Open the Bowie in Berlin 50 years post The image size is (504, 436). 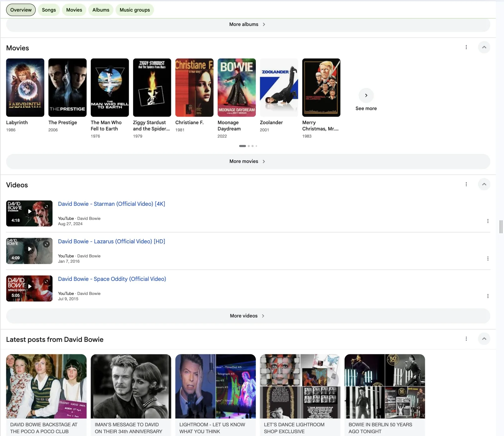[385, 395]
